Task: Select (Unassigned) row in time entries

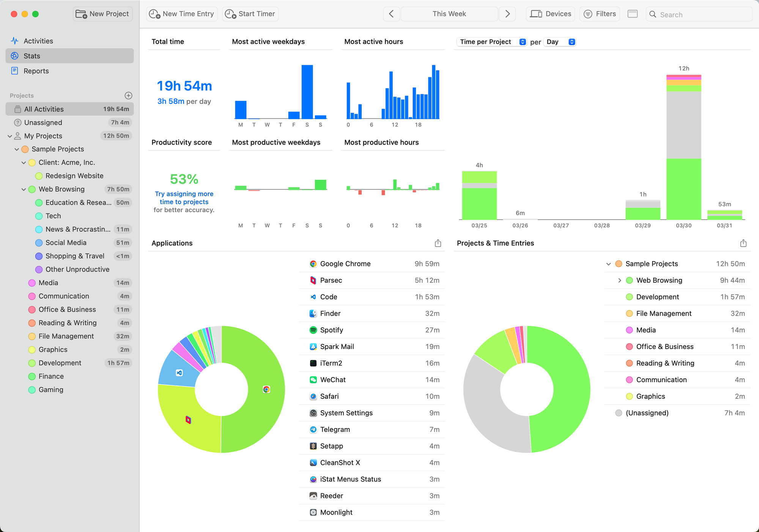Action: (x=677, y=413)
